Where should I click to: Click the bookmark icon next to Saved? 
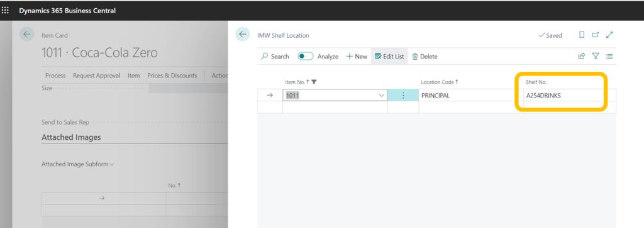click(x=582, y=35)
